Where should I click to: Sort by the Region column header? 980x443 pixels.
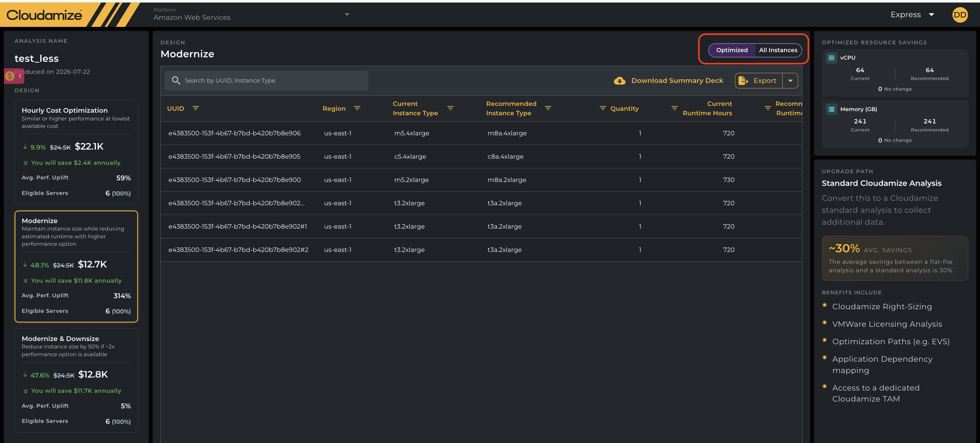pos(334,108)
